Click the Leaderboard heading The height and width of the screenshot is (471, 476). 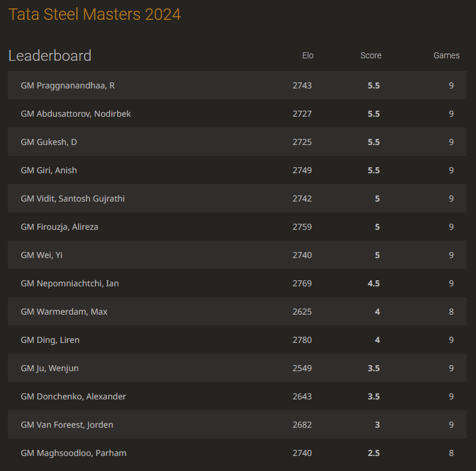tap(50, 56)
